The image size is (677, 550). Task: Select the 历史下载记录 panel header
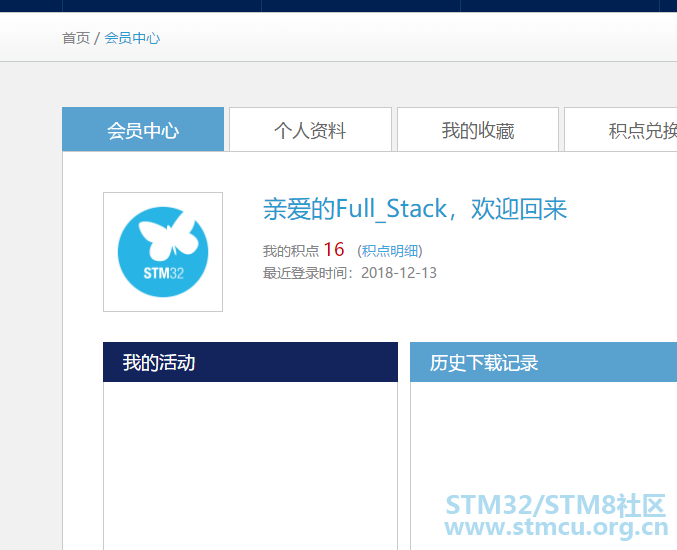[544, 362]
